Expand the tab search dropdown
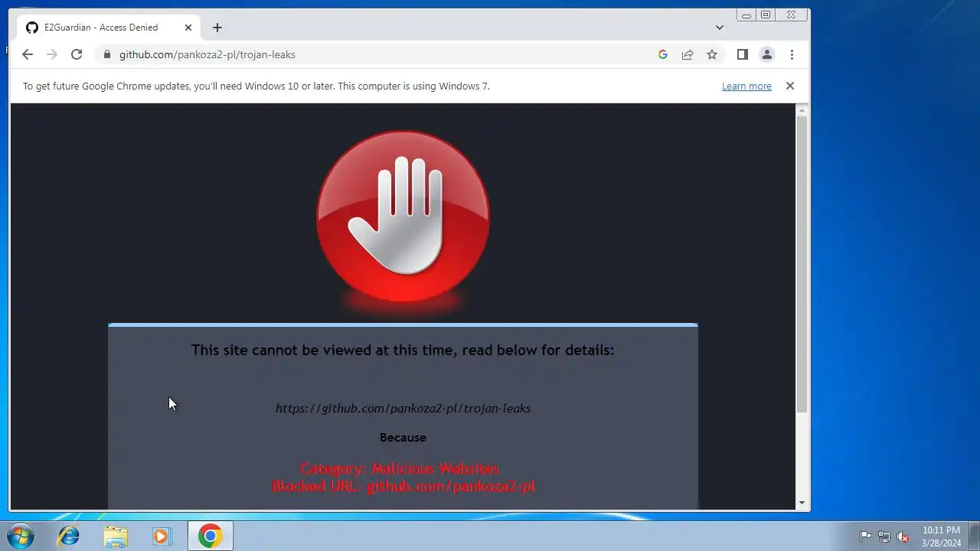The width and height of the screenshot is (980, 551). coord(720,28)
